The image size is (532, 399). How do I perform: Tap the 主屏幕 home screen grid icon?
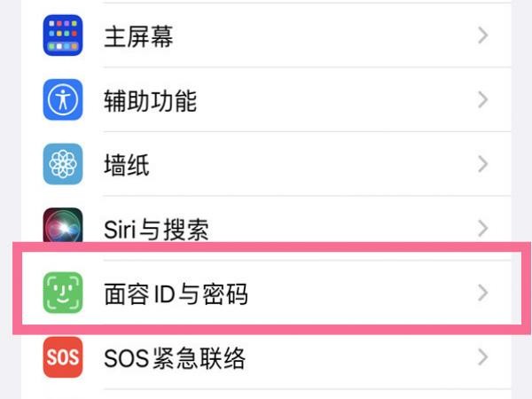(x=63, y=35)
